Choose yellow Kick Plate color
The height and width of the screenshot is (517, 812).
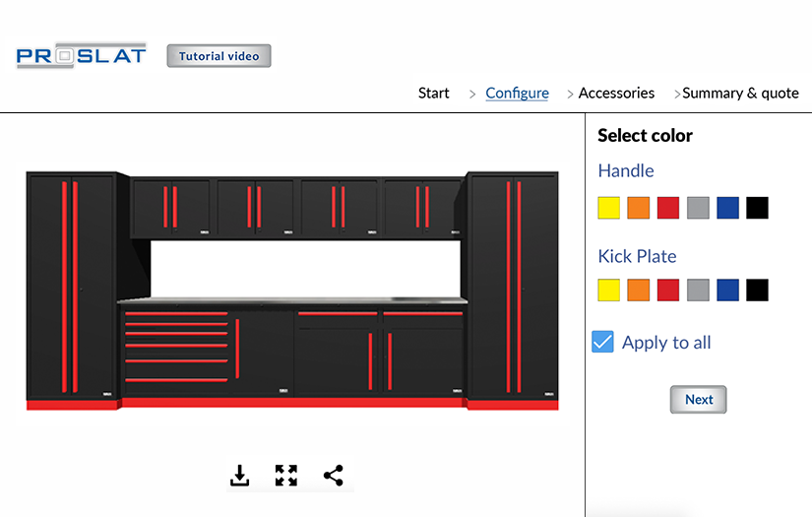(x=608, y=291)
